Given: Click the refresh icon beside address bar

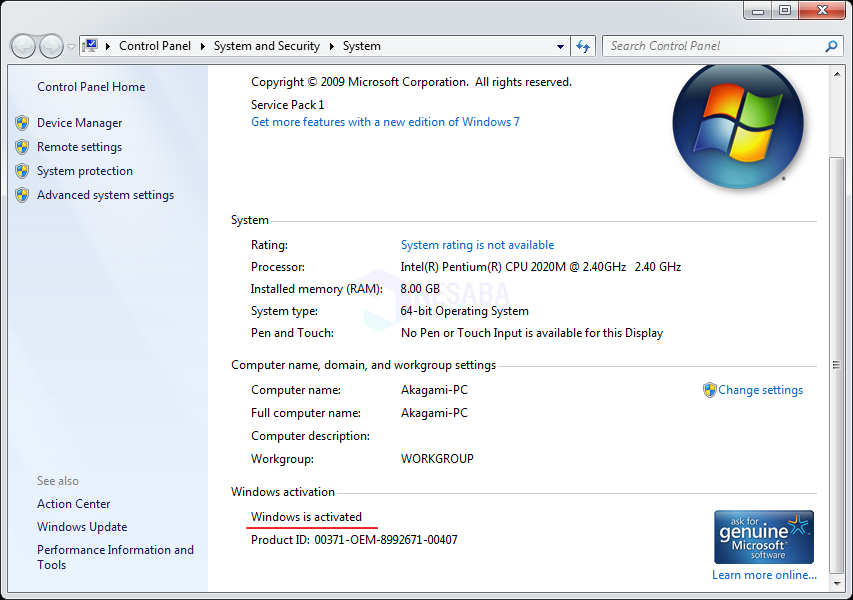Looking at the screenshot, I should [584, 46].
